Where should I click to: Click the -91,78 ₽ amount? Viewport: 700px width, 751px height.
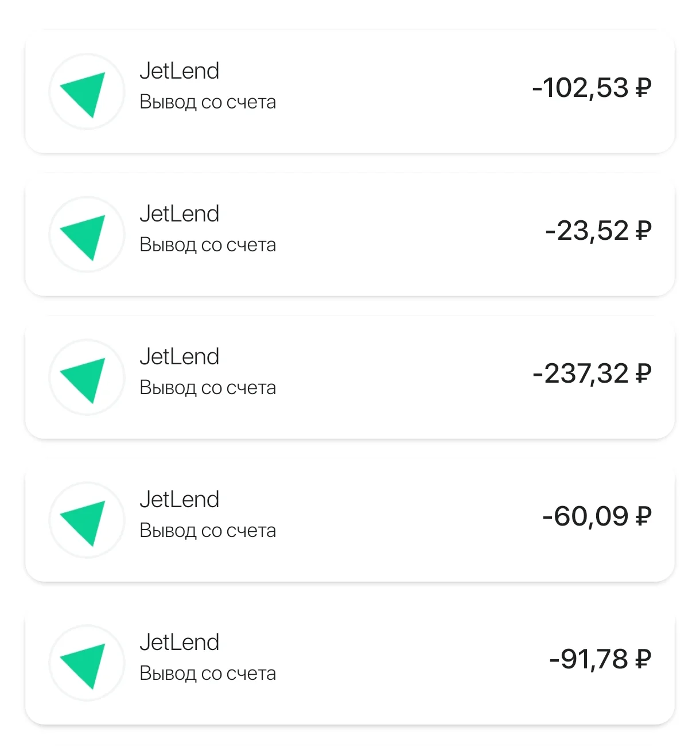coord(600,660)
